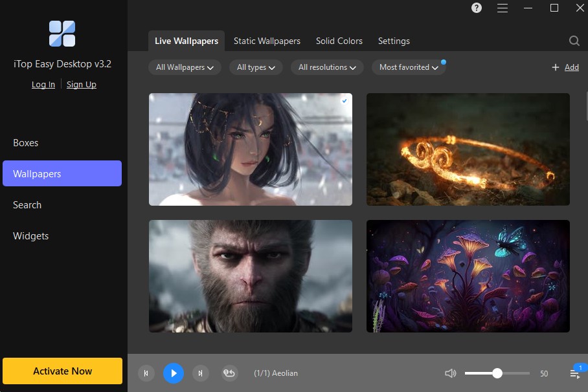
Task: Toggle the loop playback mode icon
Action: pos(229,373)
